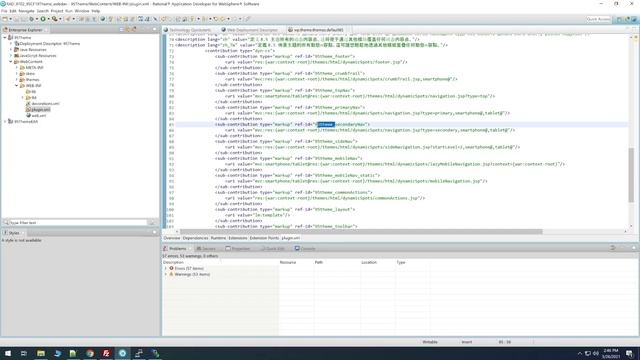The width and height of the screenshot is (640, 360).
Task: Select the Servers view tab
Action: 207,249
